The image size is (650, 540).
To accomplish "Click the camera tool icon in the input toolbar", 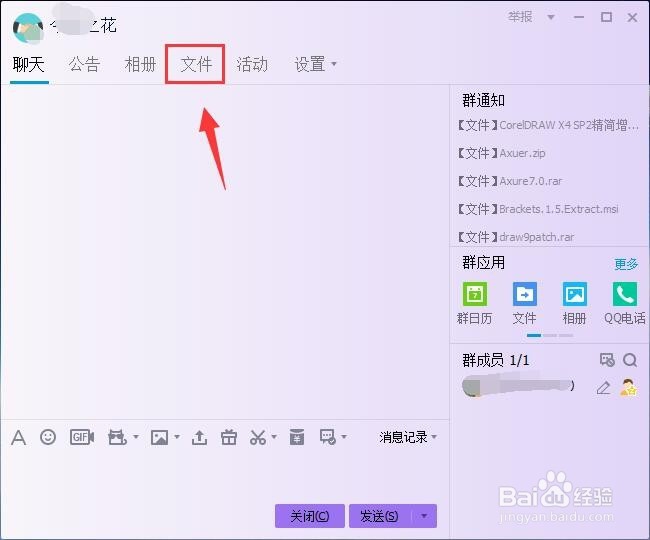I will [x=117, y=437].
